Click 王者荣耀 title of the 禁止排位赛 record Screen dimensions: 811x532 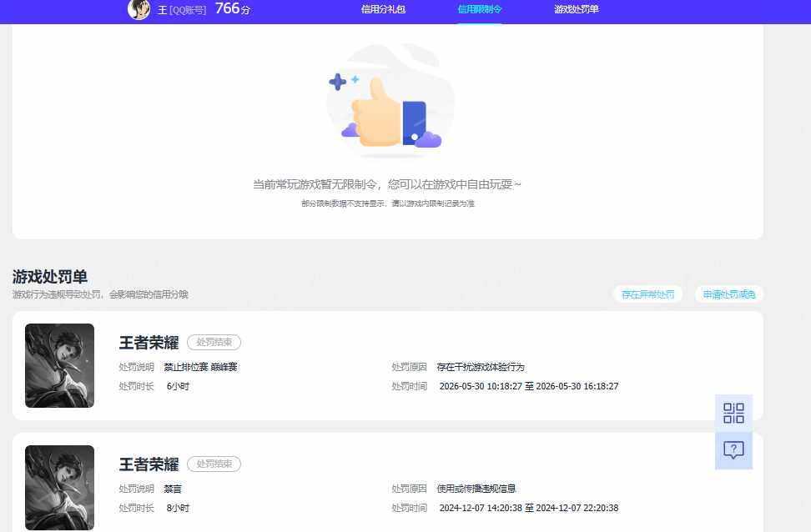pyautogui.click(x=149, y=342)
